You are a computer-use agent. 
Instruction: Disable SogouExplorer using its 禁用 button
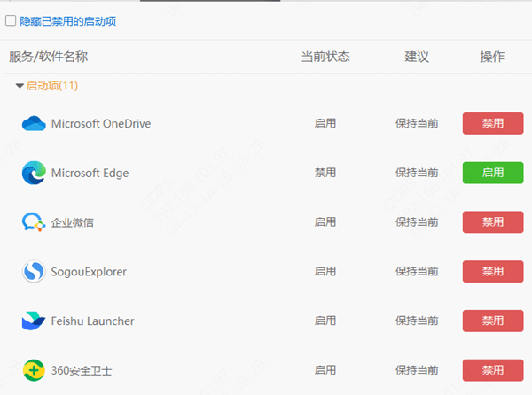pyautogui.click(x=493, y=271)
